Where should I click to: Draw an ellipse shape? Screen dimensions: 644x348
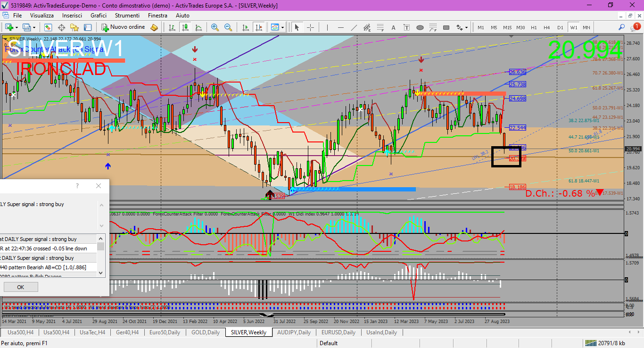tap(420, 27)
